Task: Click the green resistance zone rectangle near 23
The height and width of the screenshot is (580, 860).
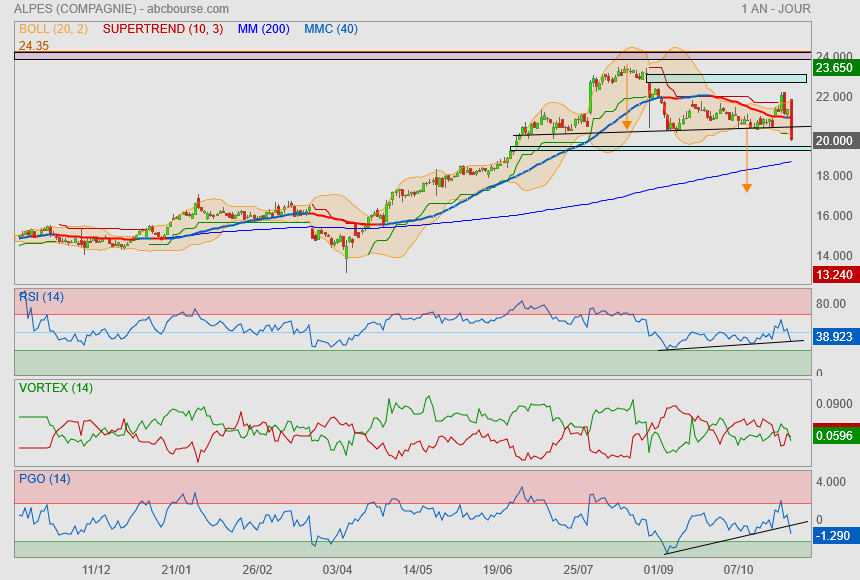Action: (x=726, y=78)
